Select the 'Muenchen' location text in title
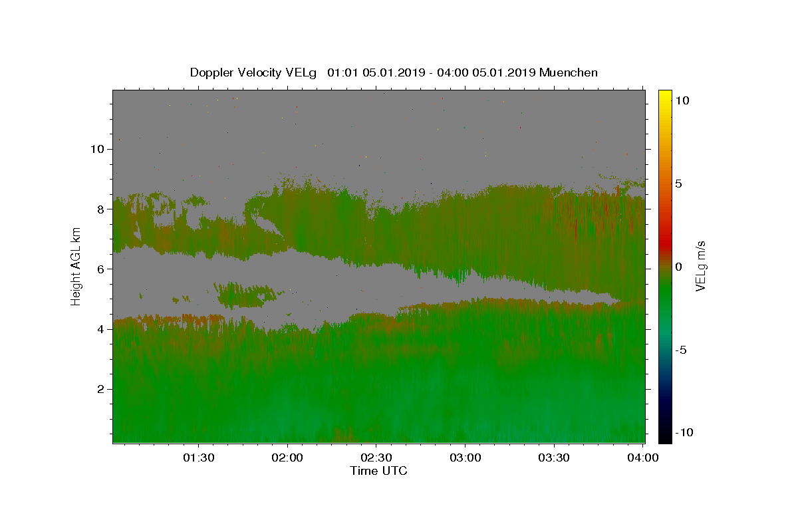Viewport: 798px width, 532px height. click(569, 72)
